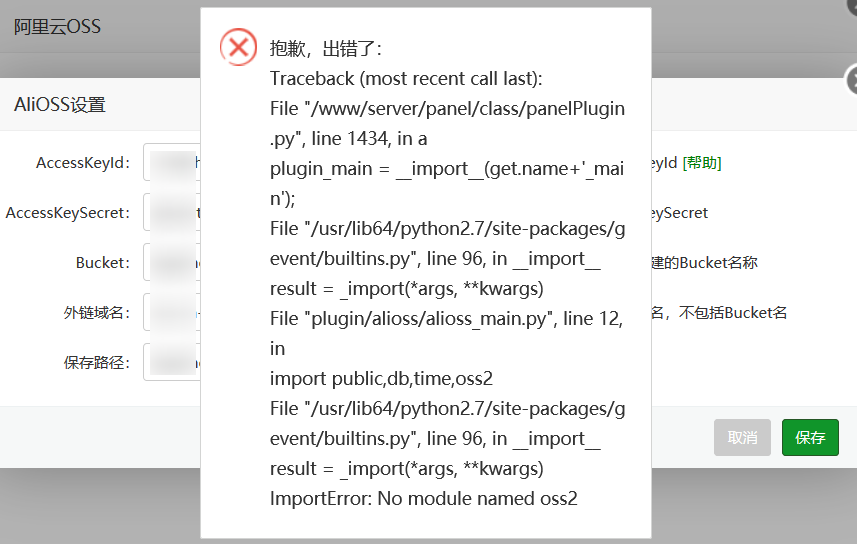The image size is (857, 544).
Task: Click the Bucket field label
Action: pos(103,262)
